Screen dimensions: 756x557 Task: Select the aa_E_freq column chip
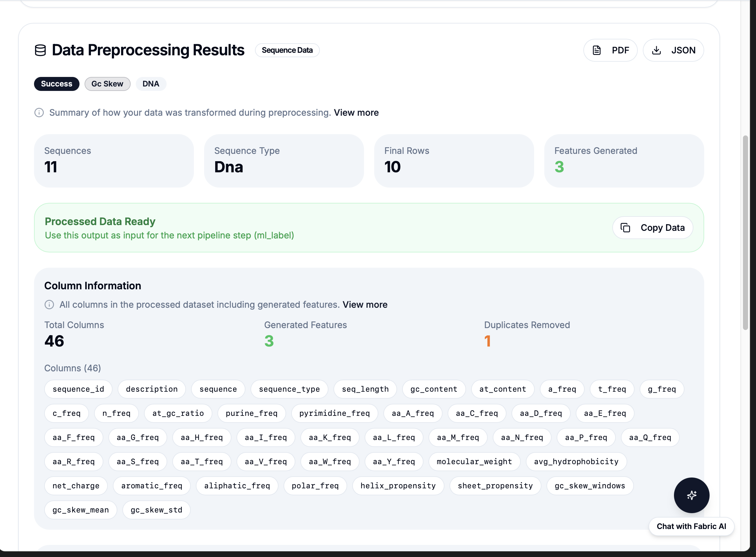point(605,413)
